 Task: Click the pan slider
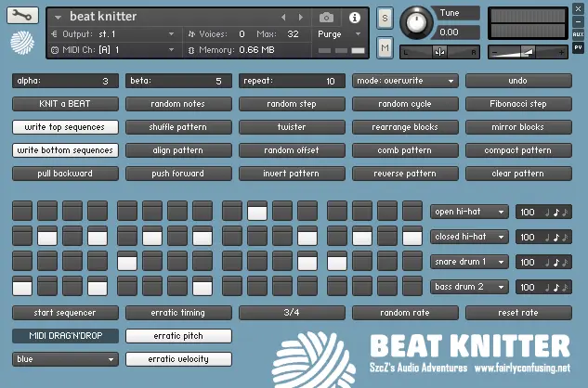439,52
